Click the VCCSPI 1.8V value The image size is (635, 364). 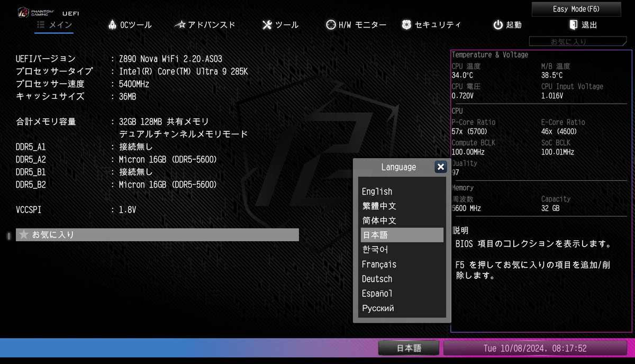tap(128, 210)
